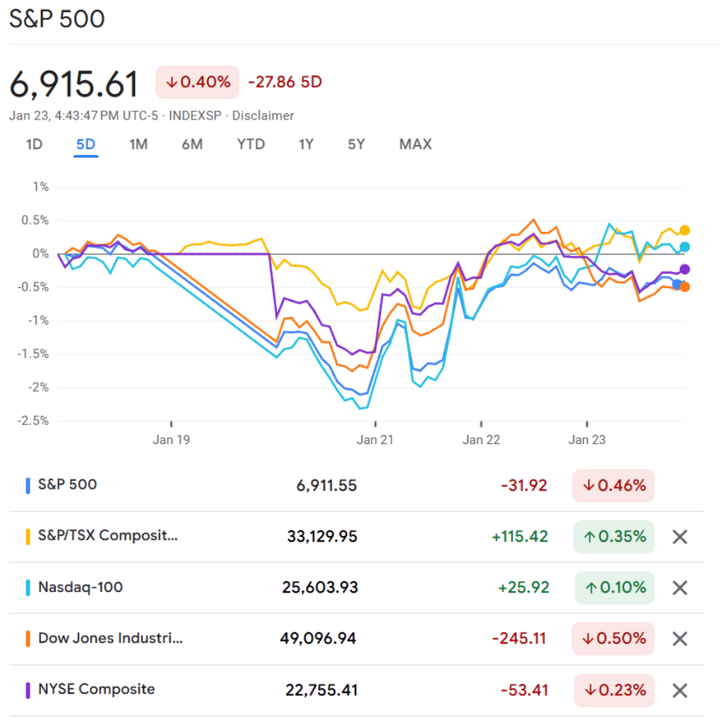Open the S&P 500 index row

click(68, 485)
